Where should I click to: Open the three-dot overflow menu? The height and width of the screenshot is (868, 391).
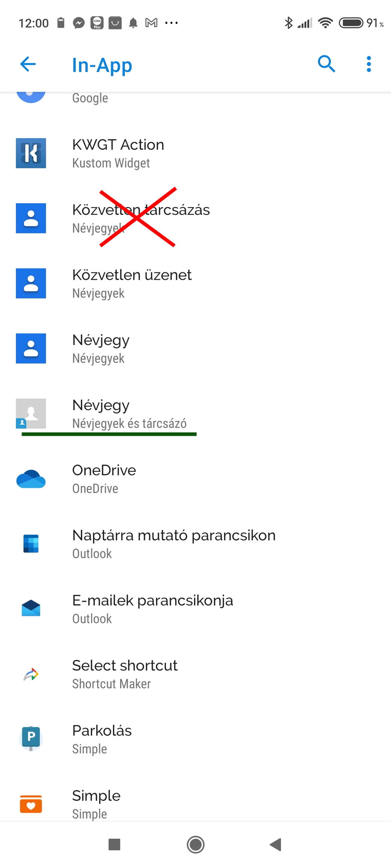(369, 64)
